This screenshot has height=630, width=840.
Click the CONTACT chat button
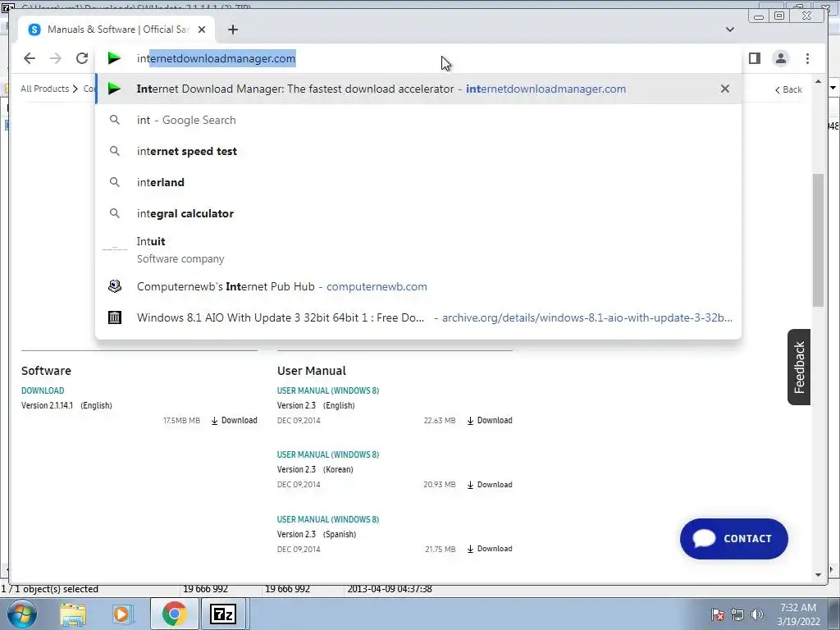coord(734,539)
